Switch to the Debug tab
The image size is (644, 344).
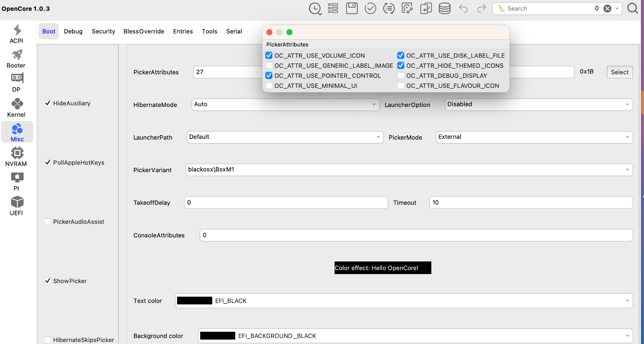(73, 31)
